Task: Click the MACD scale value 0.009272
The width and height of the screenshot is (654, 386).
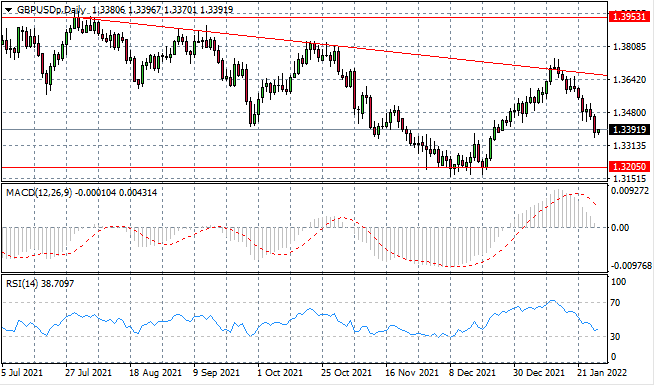Action: [x=630, y=191]
